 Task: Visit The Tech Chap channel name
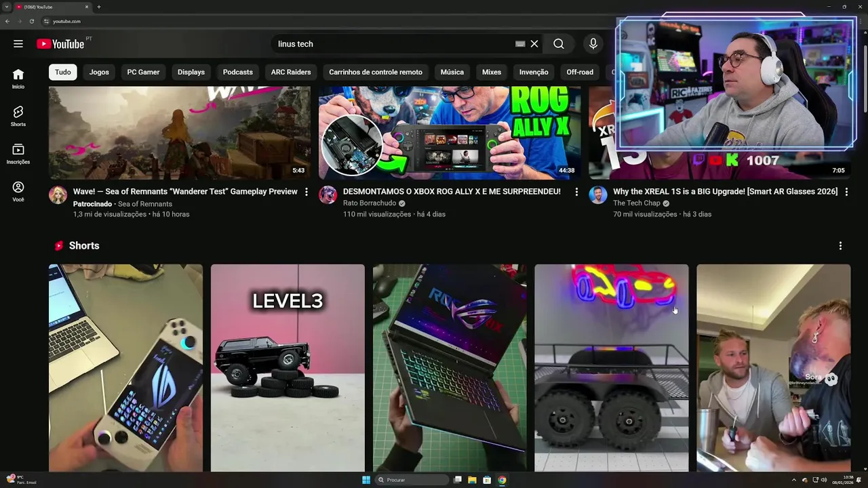point(636,203)
